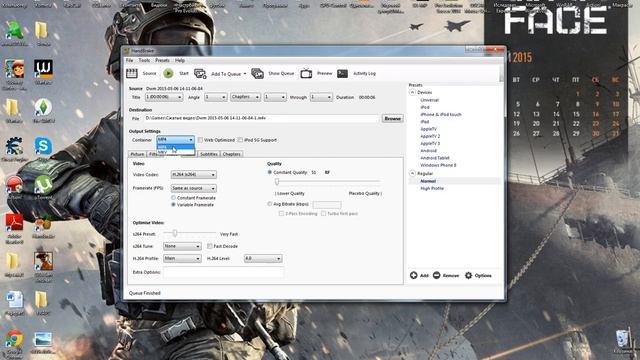
Task: Click the destination File path field
Action: coord(261,118)
